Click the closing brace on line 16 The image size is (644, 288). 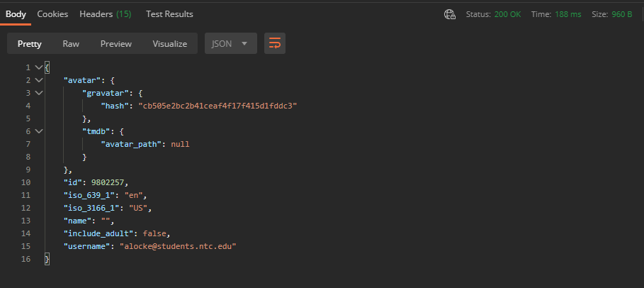coord(47,259)
